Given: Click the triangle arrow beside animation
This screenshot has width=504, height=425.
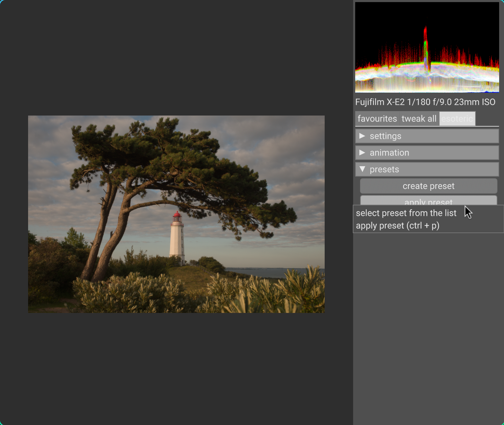Looking at the screenshot, I should 362,153.
